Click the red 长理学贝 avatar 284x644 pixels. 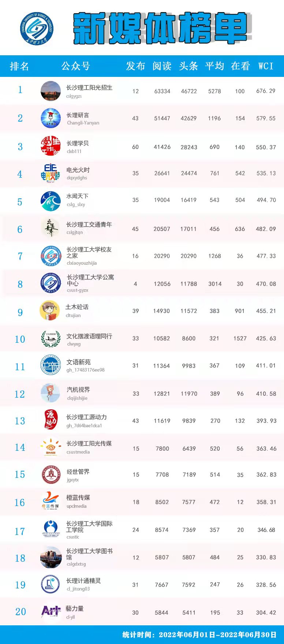click(51, 146)
